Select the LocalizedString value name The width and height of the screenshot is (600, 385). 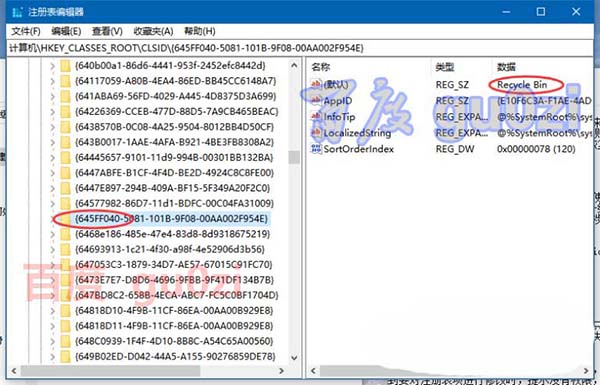point(357,133)
